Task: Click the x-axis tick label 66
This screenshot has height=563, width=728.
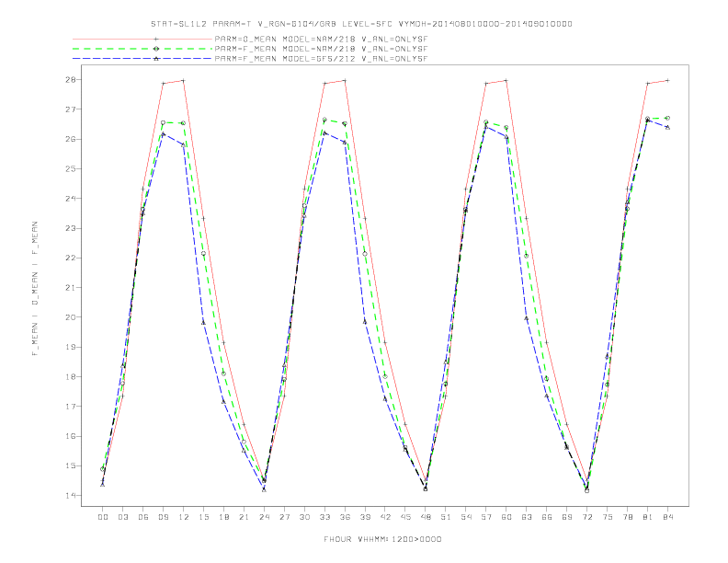Action: (x=547, y=517)
